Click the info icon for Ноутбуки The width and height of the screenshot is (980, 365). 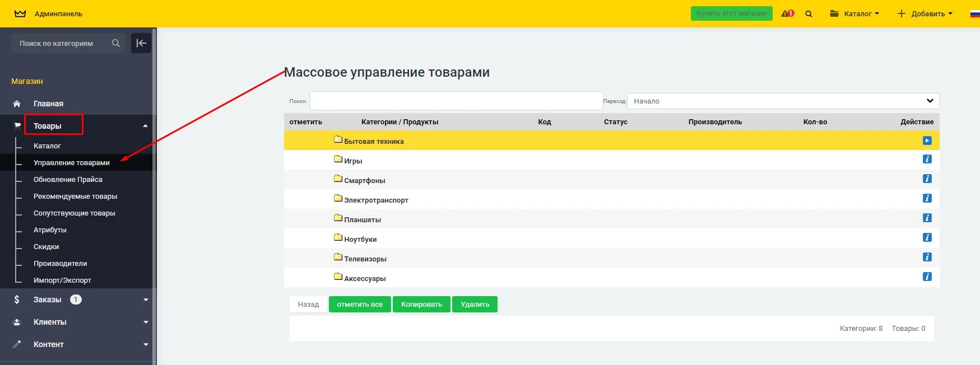click(927, 237)
